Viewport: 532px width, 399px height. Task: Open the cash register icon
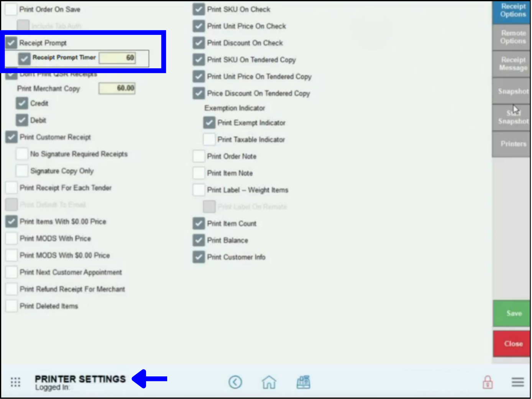coord(303,382)
